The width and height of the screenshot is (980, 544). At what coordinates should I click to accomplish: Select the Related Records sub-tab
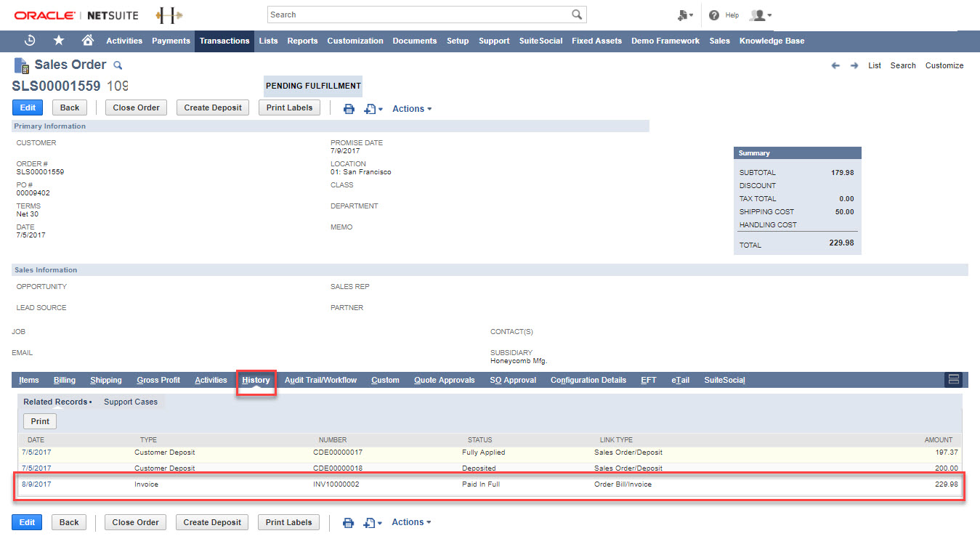point(57,402)
